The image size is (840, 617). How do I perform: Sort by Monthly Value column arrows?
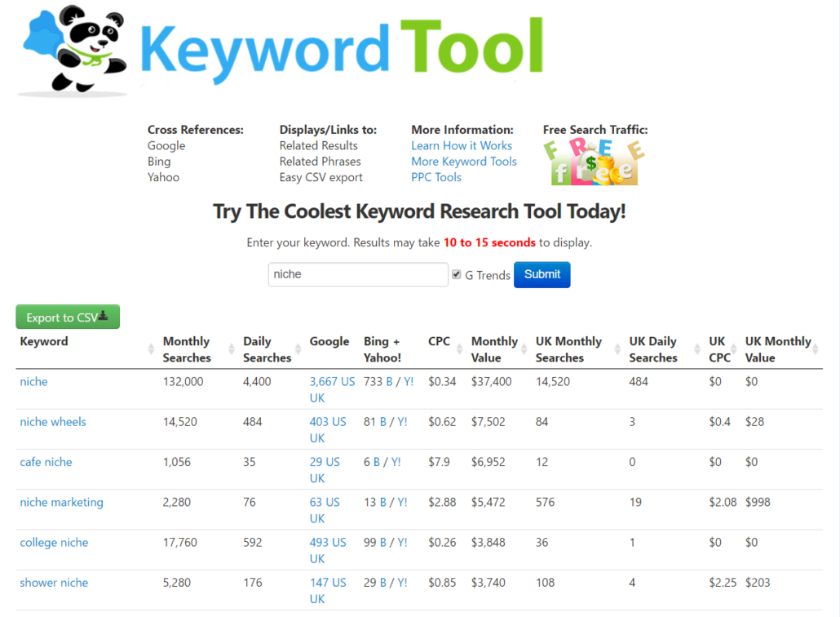click(x=524, y=349)
